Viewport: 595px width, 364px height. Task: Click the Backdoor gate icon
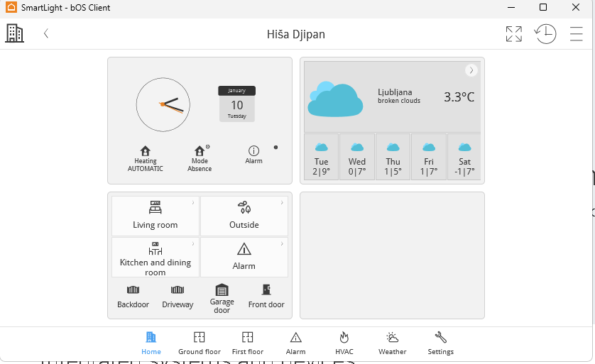(x=133, y=289)
